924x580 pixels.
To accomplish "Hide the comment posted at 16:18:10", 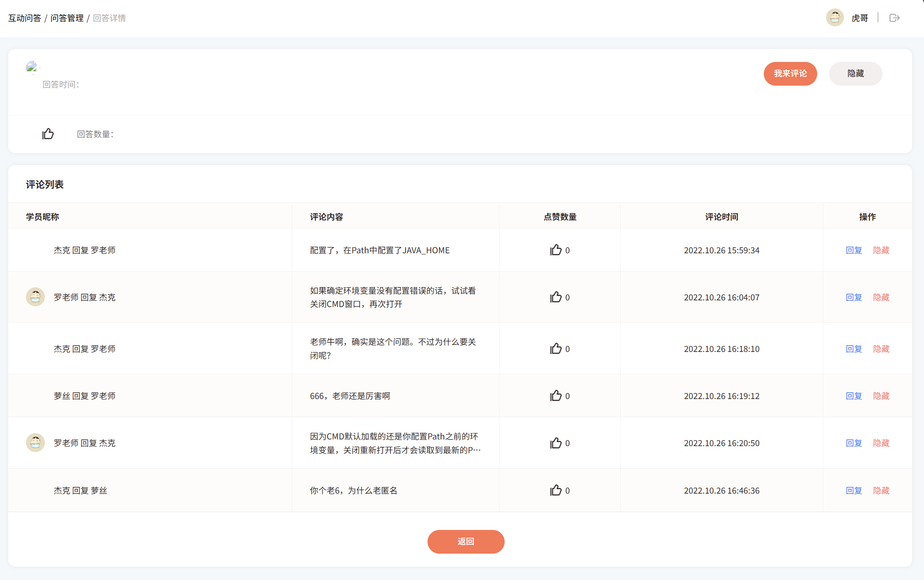I will coord(881,349).
